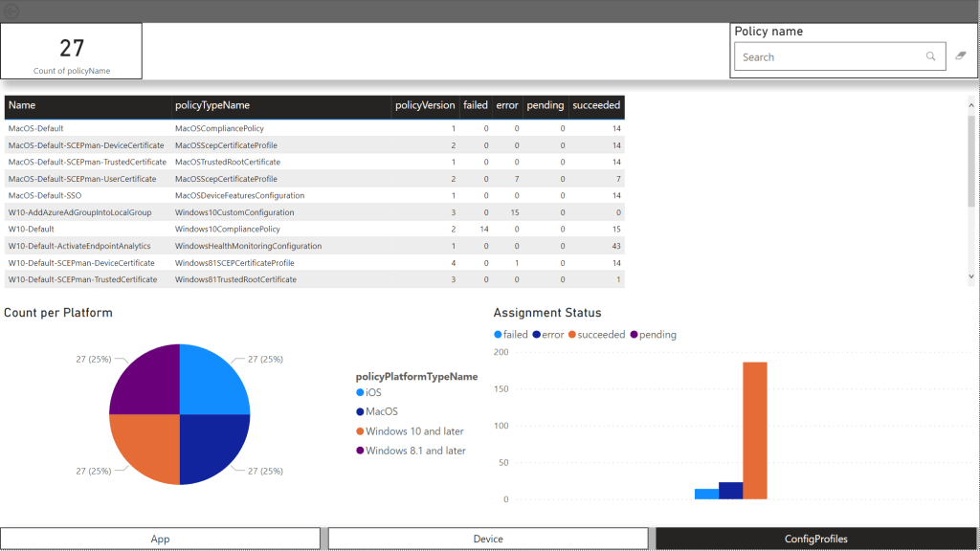Sort table by policyTypeName column header

(x=212, y=105)
